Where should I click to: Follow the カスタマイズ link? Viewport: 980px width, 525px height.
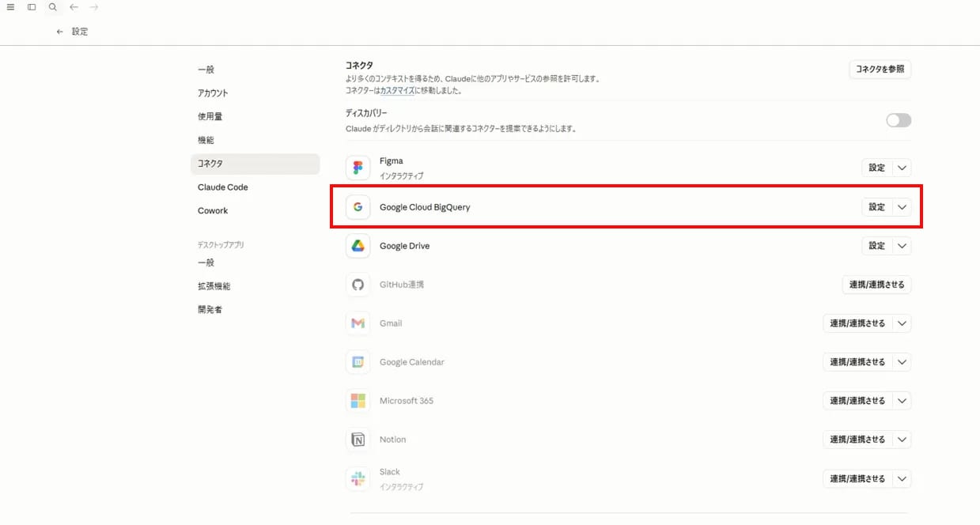(x=398, y=91)
